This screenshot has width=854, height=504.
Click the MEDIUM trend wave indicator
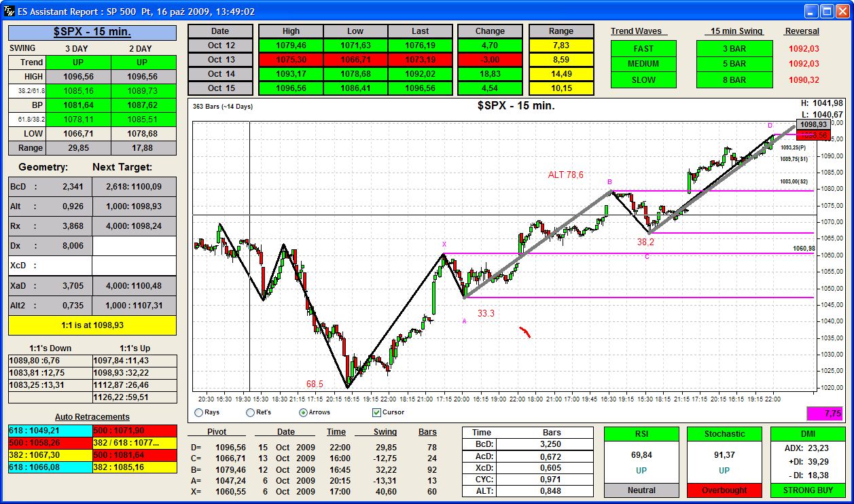pyautogui.click(x=643, y=64)
